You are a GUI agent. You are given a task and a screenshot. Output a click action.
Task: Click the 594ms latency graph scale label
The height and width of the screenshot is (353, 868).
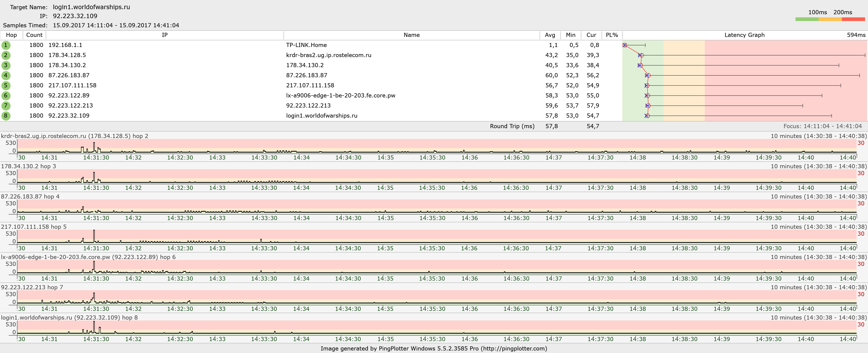tap(856, 35)
